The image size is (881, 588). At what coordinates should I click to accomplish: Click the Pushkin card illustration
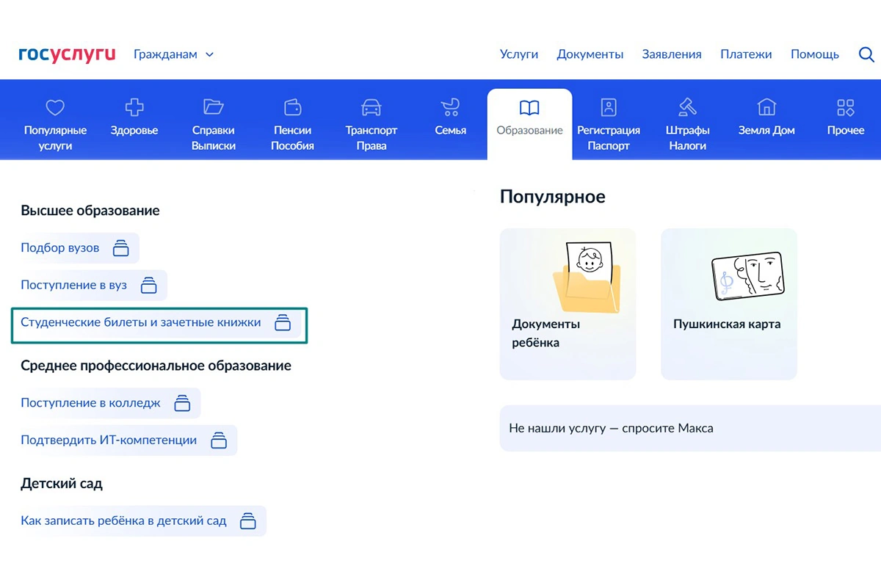(x=749, y=275)
